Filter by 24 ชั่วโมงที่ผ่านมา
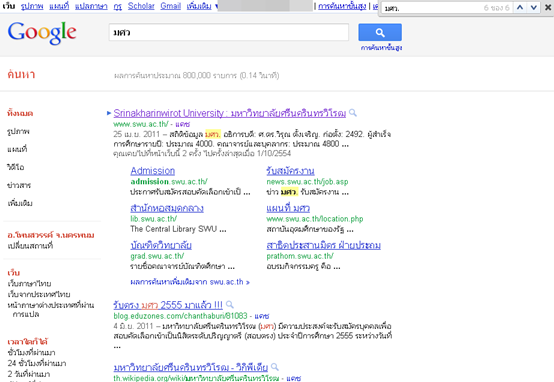Screen dimensions: 554x382 coord(37,363)
